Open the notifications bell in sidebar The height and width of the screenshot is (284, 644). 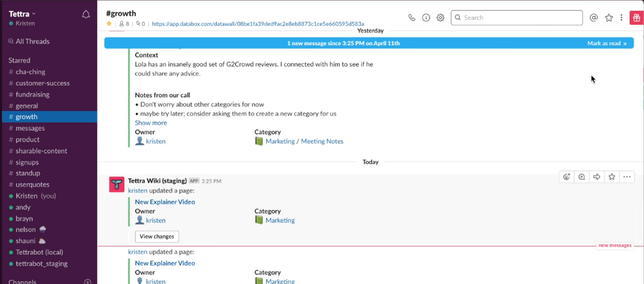[x=86, y=15]
